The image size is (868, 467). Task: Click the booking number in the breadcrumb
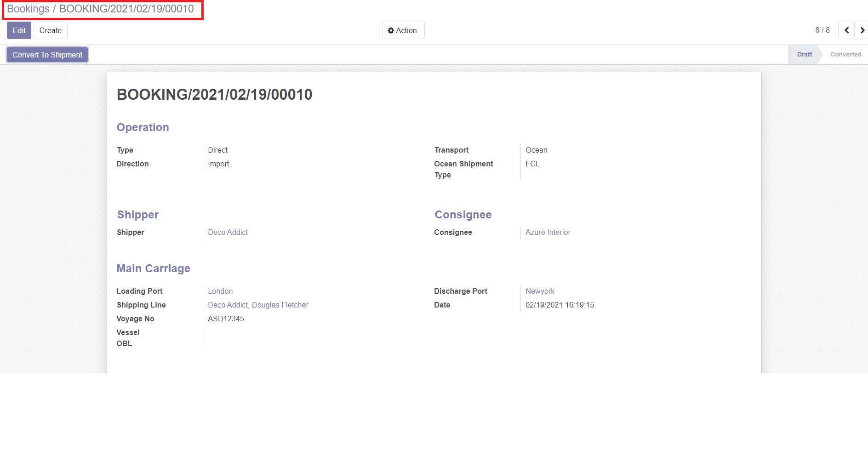coord(126,9)
